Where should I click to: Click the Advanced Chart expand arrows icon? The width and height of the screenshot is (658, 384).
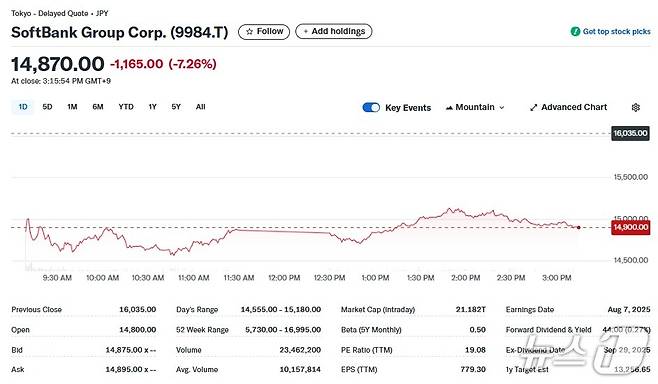pyautogui.click(x=533, y=108)
